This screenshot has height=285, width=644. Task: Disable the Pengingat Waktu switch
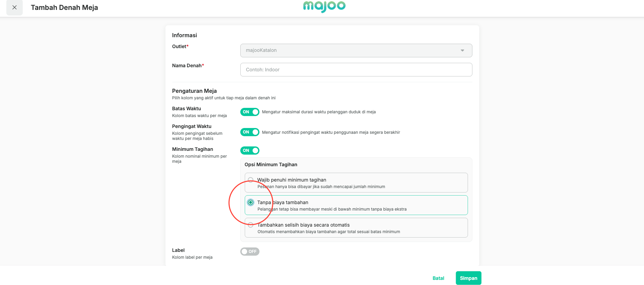pos(250,132)
